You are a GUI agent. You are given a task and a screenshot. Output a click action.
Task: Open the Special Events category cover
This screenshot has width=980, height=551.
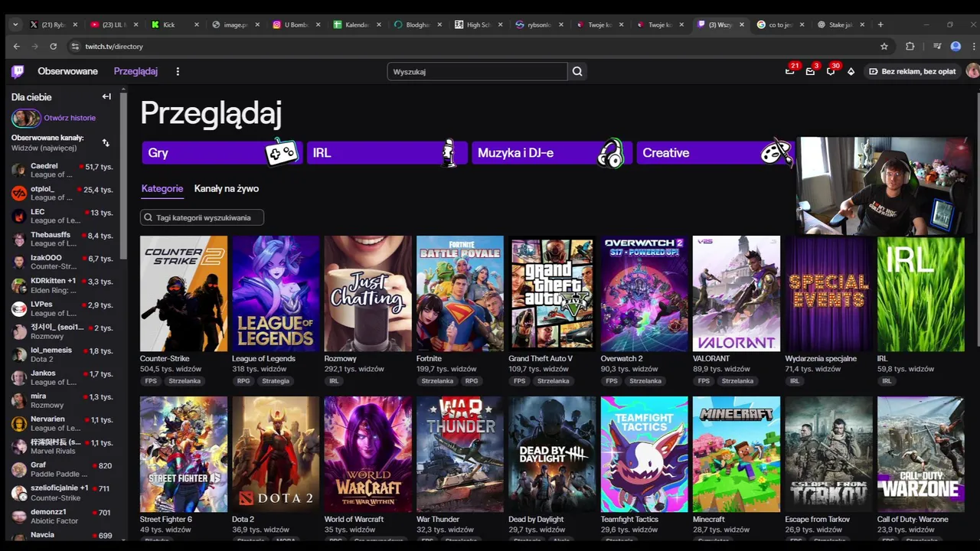[x=828, y=293]
